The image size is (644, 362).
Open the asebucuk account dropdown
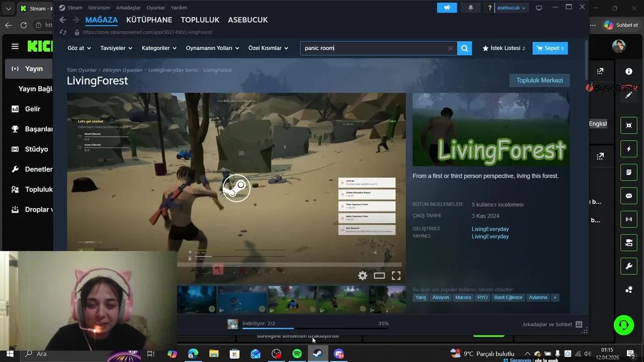512,8
